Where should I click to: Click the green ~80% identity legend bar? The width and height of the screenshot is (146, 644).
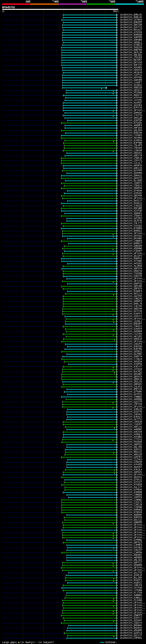(101, 4)
